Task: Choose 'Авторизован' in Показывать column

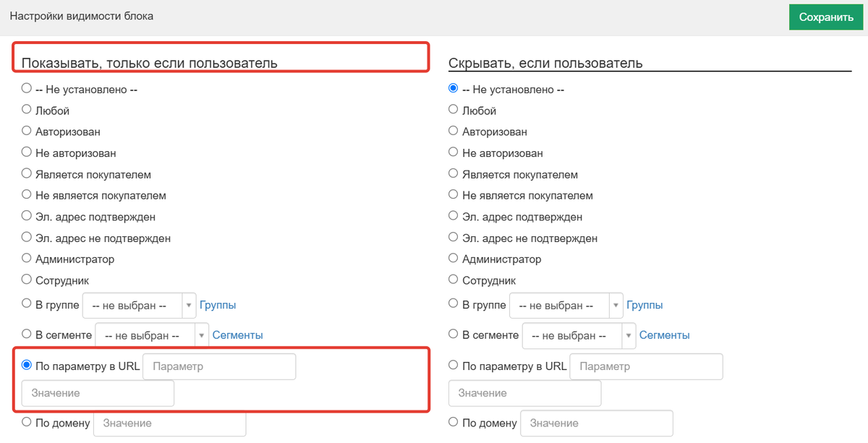Action: click(x=27, y=131)
